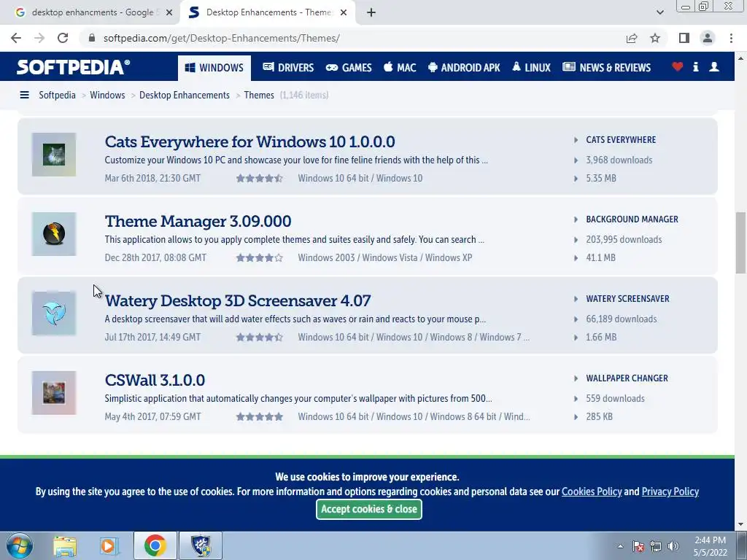Click Accept cookies & close button
Image resolution: width=747 pixels, height=560 pixels.
pos(368,509)
